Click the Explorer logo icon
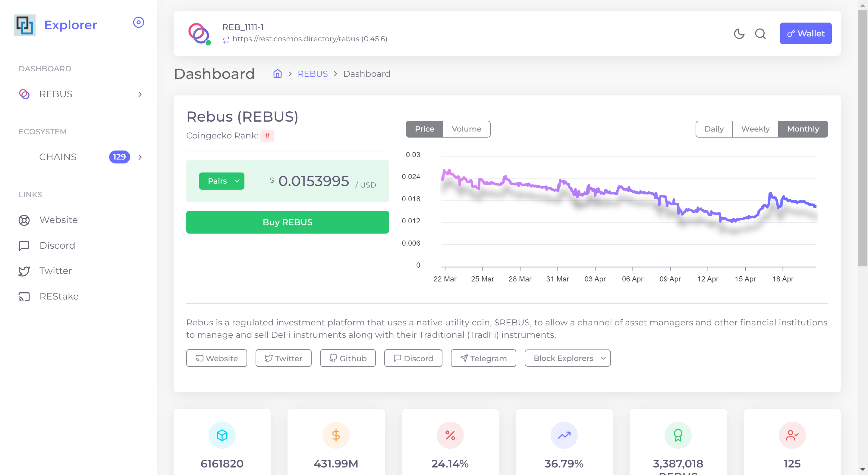The width and height of the screenshot is (868, 475). pyautogui.click(x=25, y=25)
